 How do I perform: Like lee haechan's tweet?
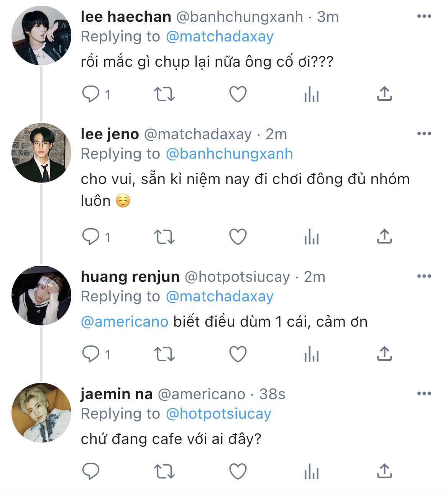tap(238, 94)
